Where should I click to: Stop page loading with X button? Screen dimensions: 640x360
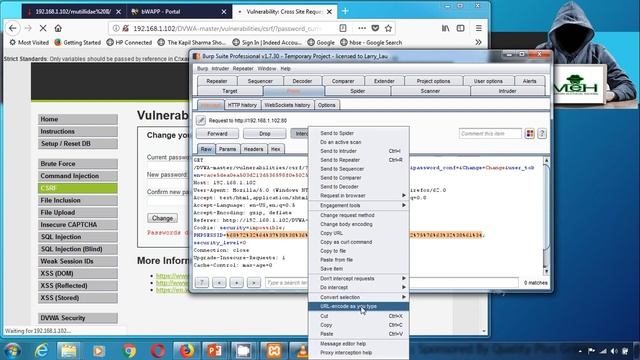43,28
